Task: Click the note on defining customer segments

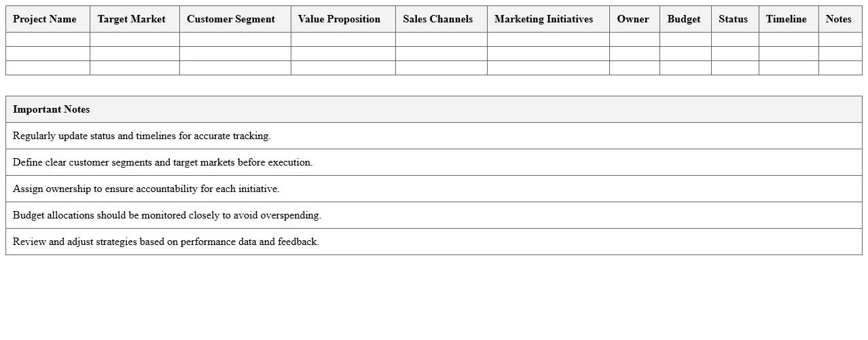Action: pyautogui.click(x=163, y=162)
